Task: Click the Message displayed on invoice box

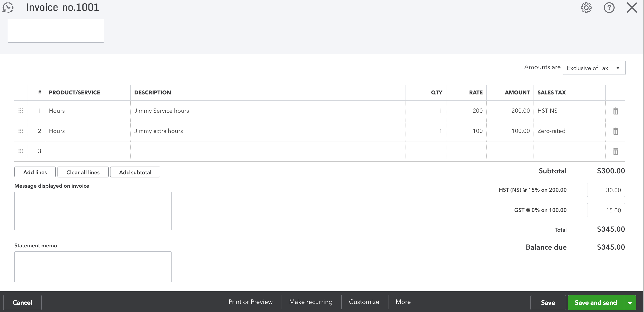Action: 93,211
